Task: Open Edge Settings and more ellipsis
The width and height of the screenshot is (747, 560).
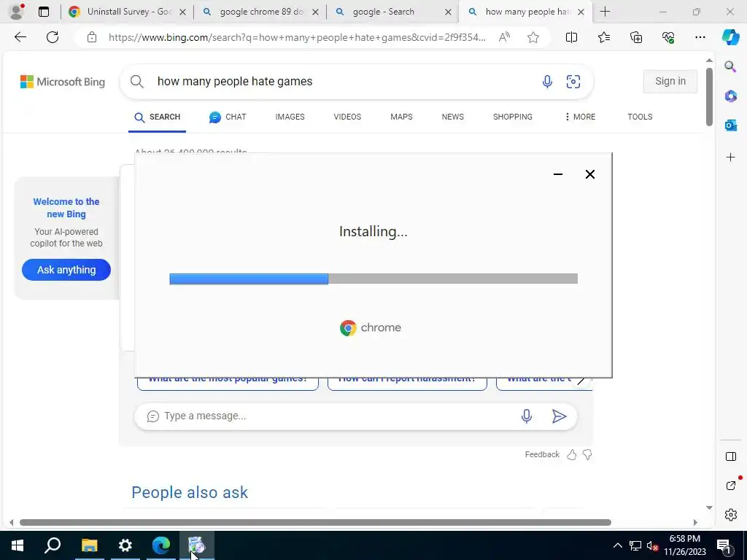Action: [700, 37]
